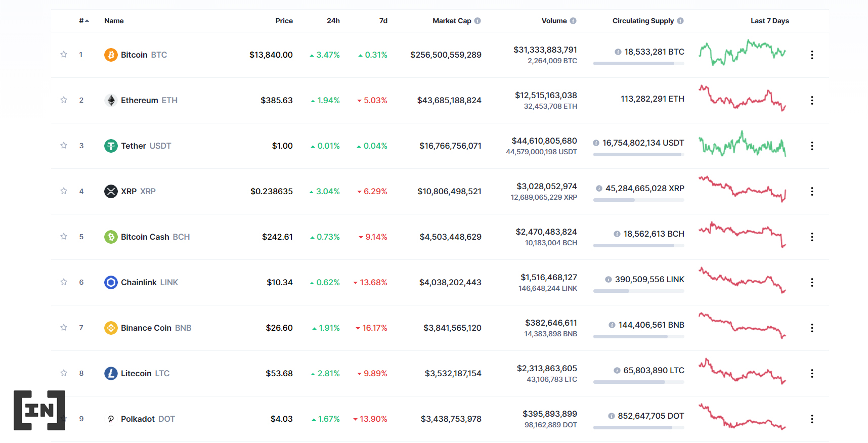This screenshot has height=443, width=868.
Task: Click the Circulating Supply info icon
Action: point(680,21)
